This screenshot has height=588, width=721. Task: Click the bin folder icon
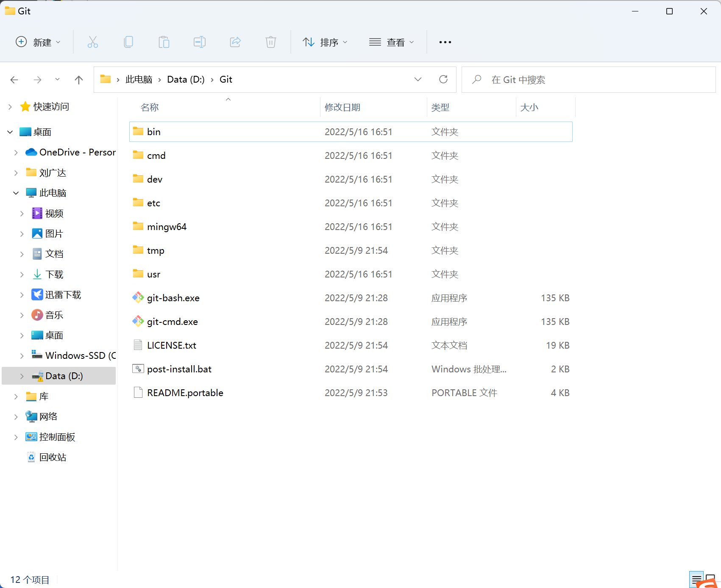[x=138, y=131]
